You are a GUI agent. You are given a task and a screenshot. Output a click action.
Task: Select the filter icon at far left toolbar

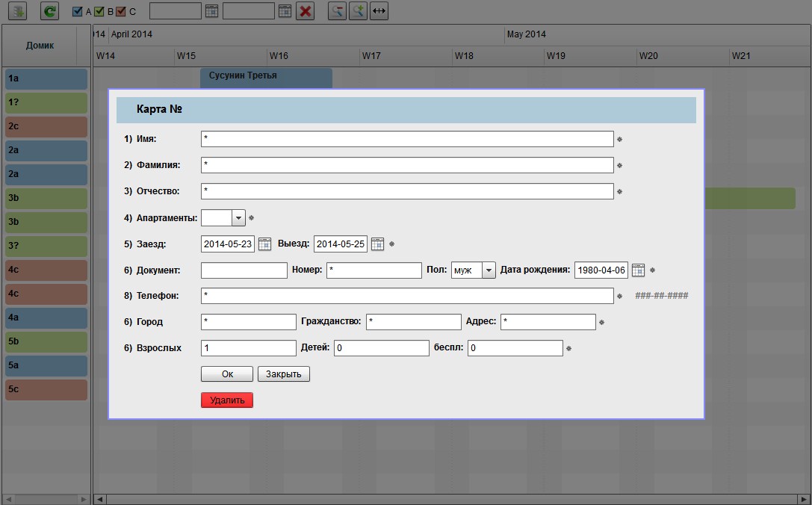(16, 10)
